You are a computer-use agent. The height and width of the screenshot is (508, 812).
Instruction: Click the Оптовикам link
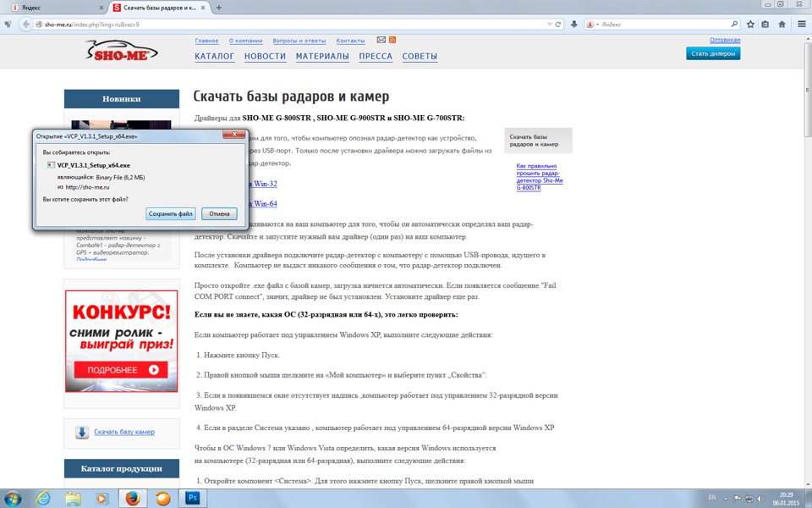coord(725,40)
